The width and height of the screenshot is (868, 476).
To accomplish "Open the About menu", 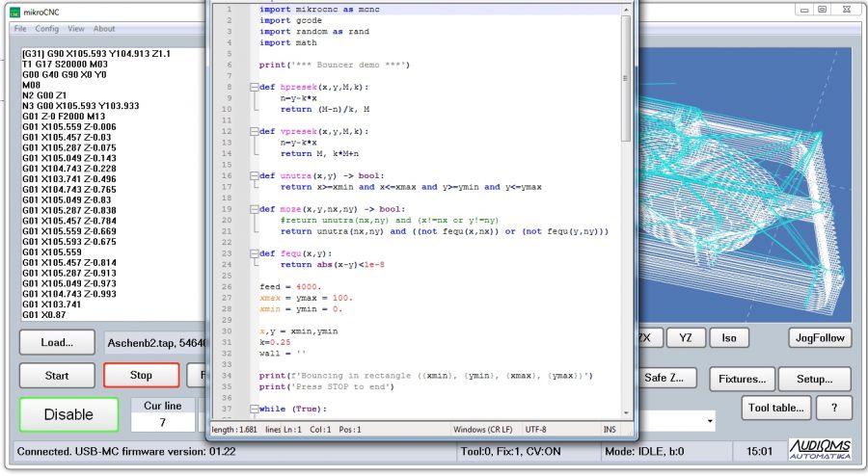I will tap(104, 29).
